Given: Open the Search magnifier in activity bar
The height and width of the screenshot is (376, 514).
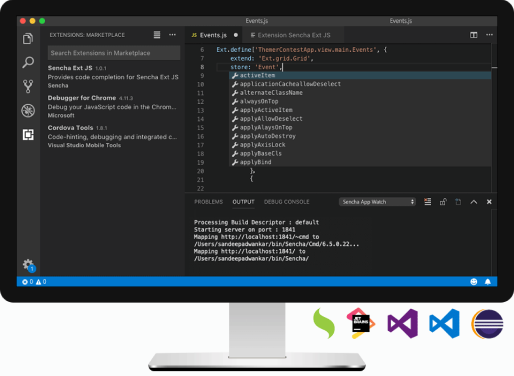Looking at the screenshot, I should [28, 62].
